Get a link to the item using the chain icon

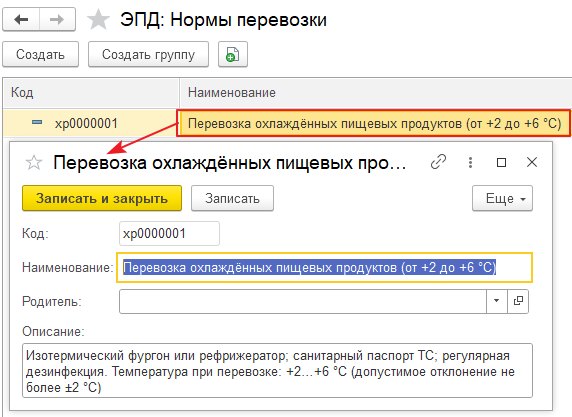[x=438, y=162]
